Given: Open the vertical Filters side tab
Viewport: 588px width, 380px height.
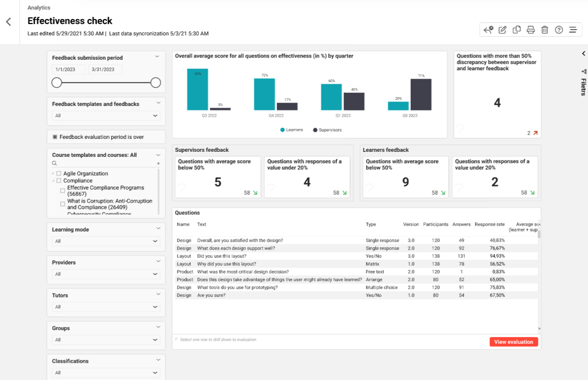Looking at the screenshot, I should click(583, 84).
